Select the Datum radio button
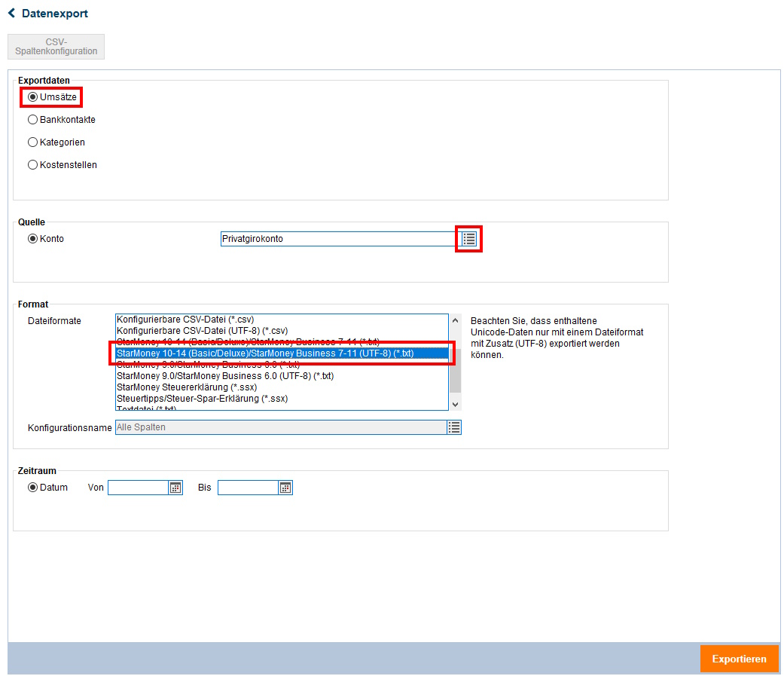 tap(32, 488)
